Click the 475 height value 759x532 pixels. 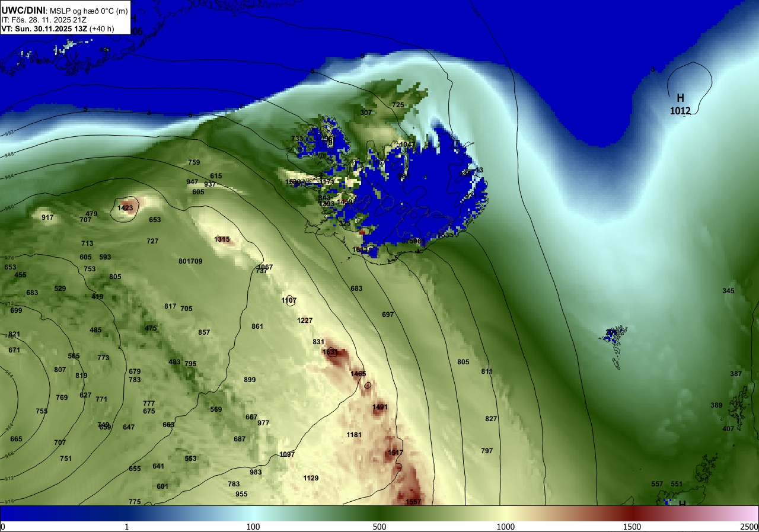[151, 328]
